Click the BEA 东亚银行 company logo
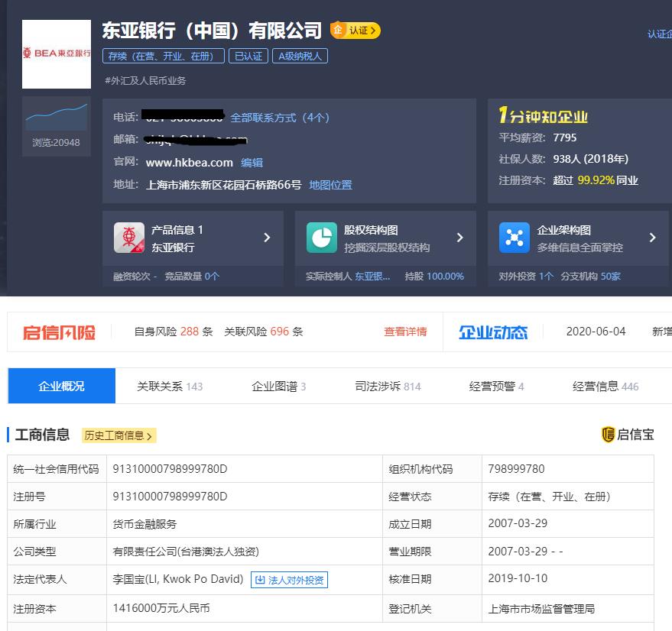Image resolution: width=672 pixels, height=631 pixels. tap(56, 53)
